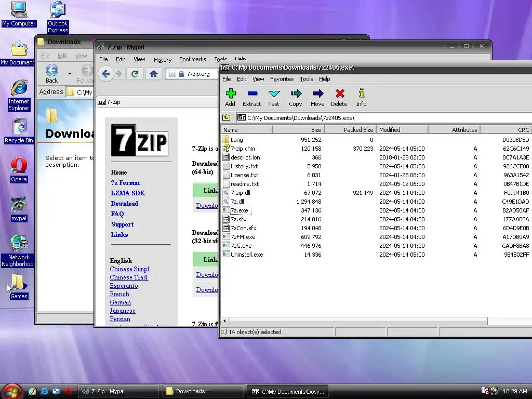Reload the page in Mypal browser
This screenshot has height=399, width=532.
135,74
